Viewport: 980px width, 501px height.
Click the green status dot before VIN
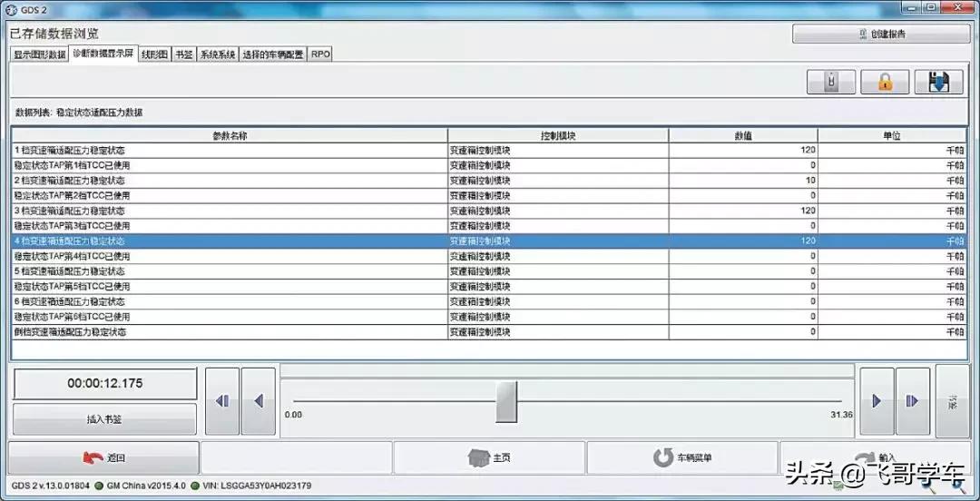[x=194, y=486]
